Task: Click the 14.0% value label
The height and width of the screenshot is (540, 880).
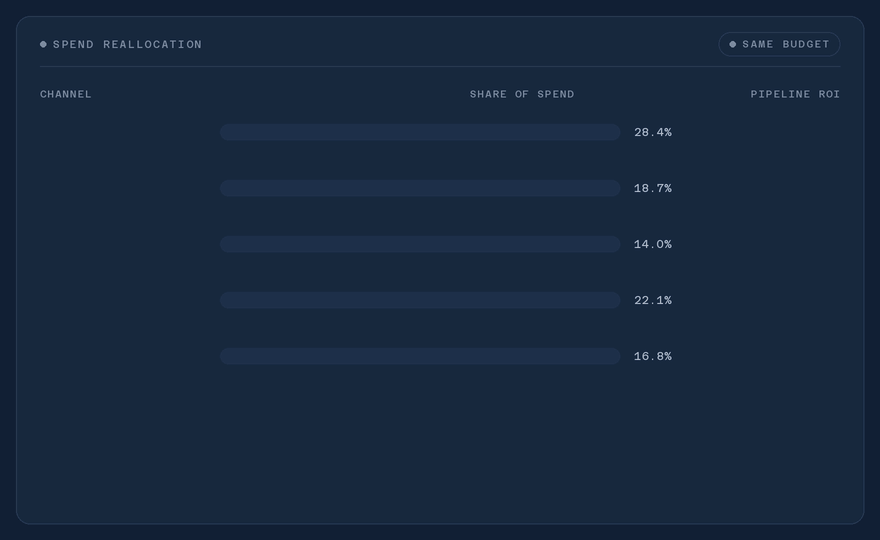Action: point(653,245)
